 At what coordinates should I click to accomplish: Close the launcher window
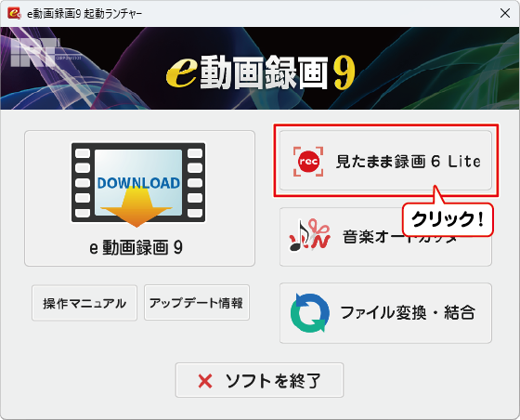505,13
